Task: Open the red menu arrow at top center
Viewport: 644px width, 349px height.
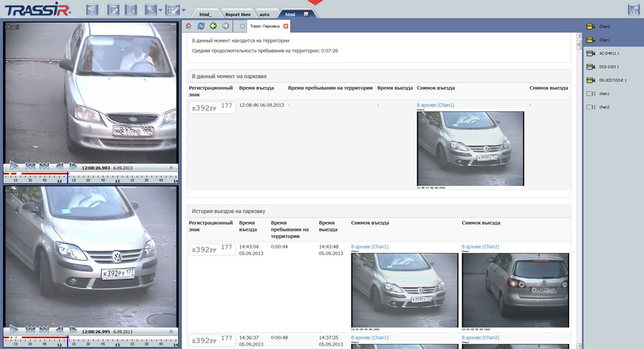Action: (316, 3)
